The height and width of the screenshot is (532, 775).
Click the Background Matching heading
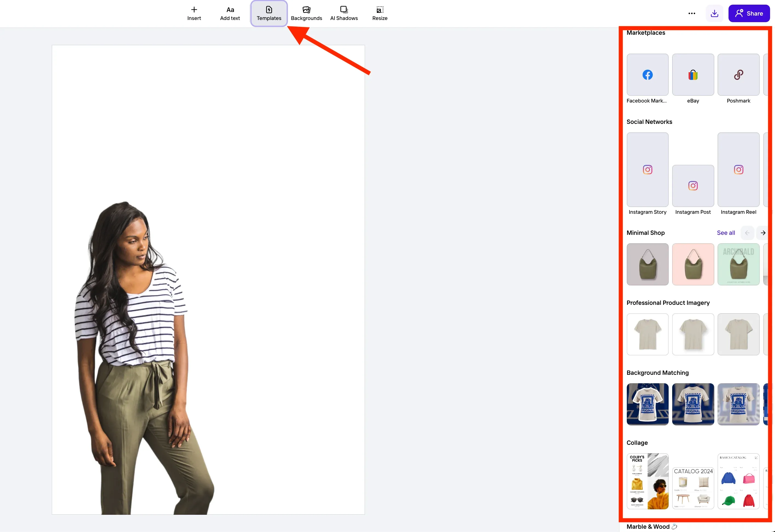coord(657,373)
